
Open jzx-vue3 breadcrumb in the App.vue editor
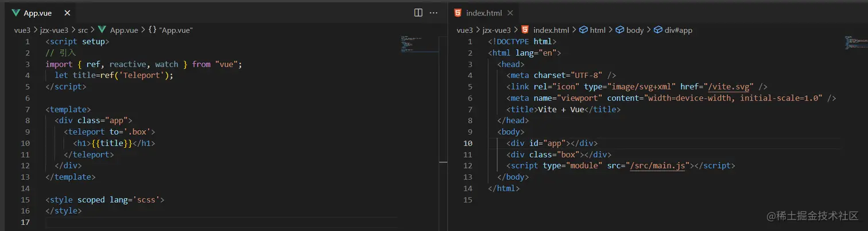[55, 30]
